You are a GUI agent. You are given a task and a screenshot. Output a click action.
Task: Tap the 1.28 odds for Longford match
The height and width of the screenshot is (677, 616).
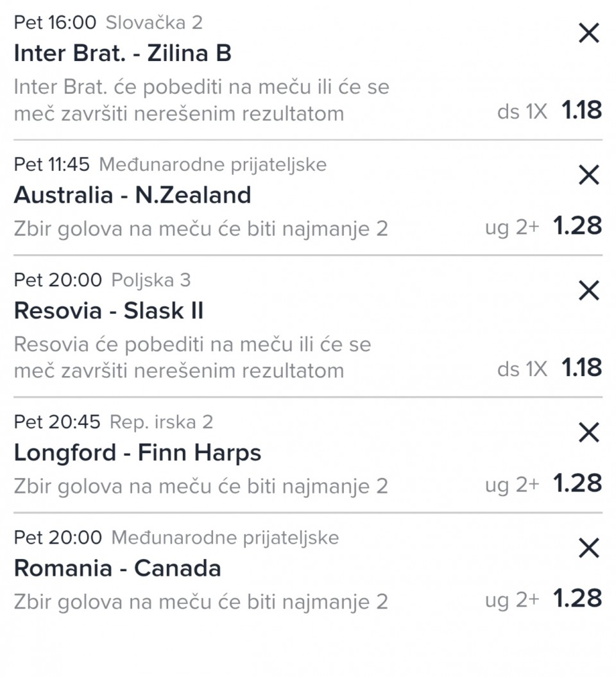[x=577, y=483]
